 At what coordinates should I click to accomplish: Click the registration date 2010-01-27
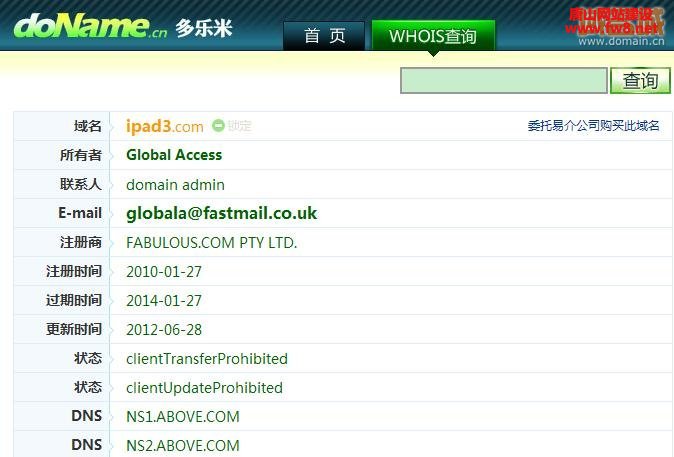(164, 271)
